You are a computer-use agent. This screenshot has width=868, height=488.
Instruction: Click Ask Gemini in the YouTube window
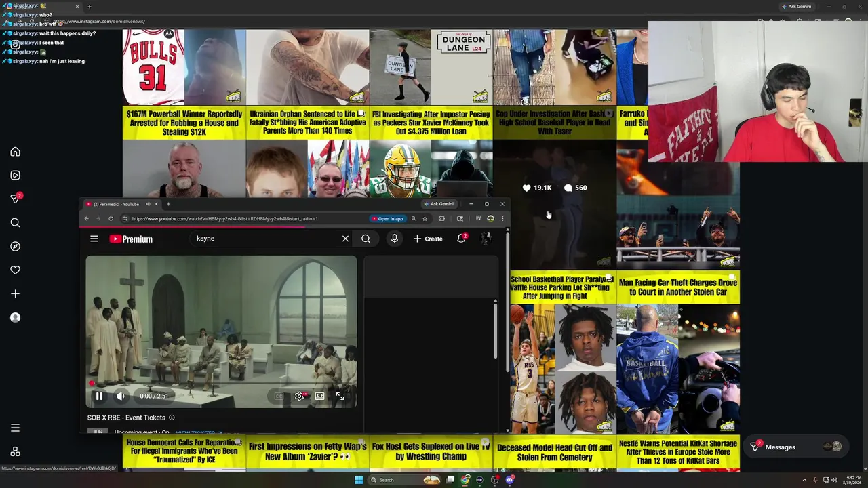439,204
